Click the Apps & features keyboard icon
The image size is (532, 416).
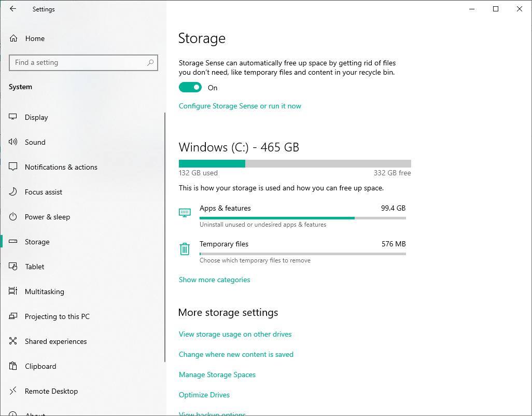pyautogui.click(x=185, y=213)
